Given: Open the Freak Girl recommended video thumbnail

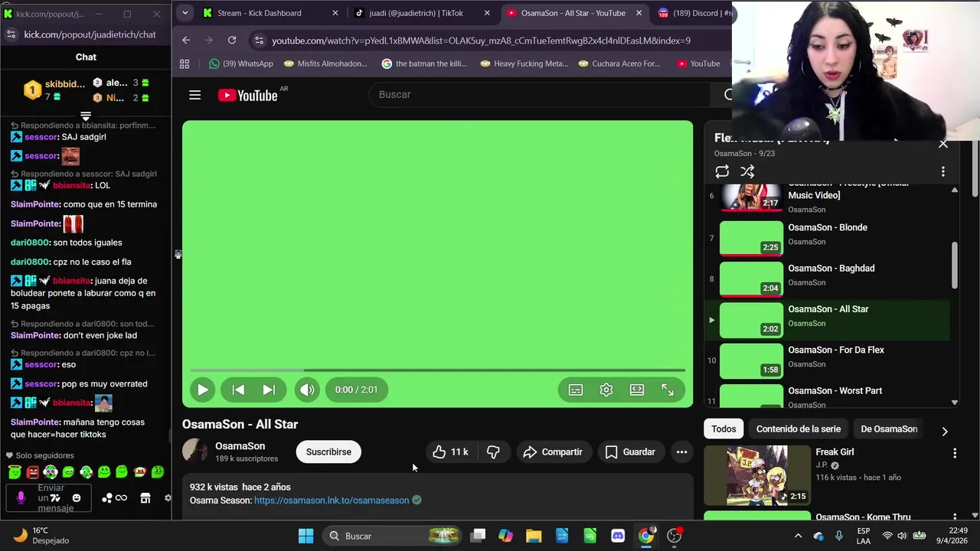Looking at the screenshot, I should click(756, 474).
